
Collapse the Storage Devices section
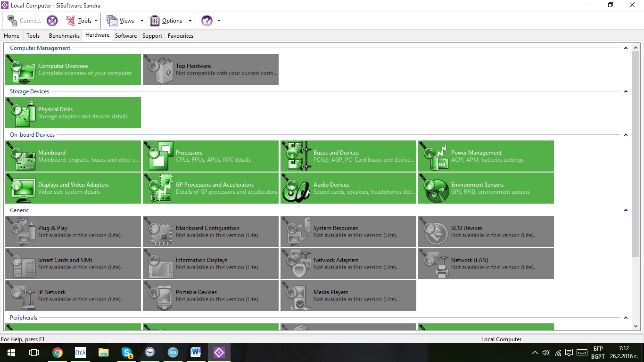pos(626,91)
